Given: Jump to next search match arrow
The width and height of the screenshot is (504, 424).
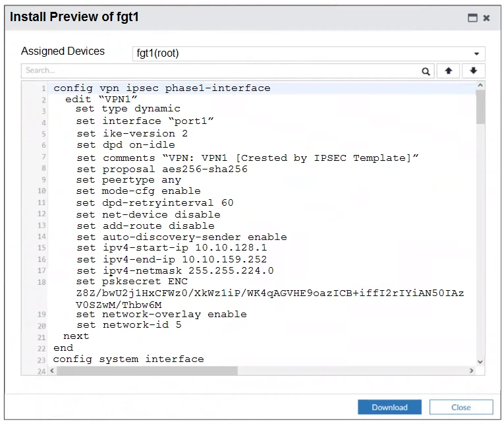Looking at the screenshot, I should click(x=473, y=71).
